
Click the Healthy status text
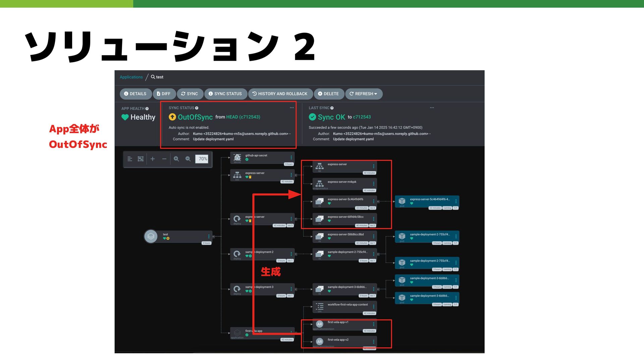143,117
